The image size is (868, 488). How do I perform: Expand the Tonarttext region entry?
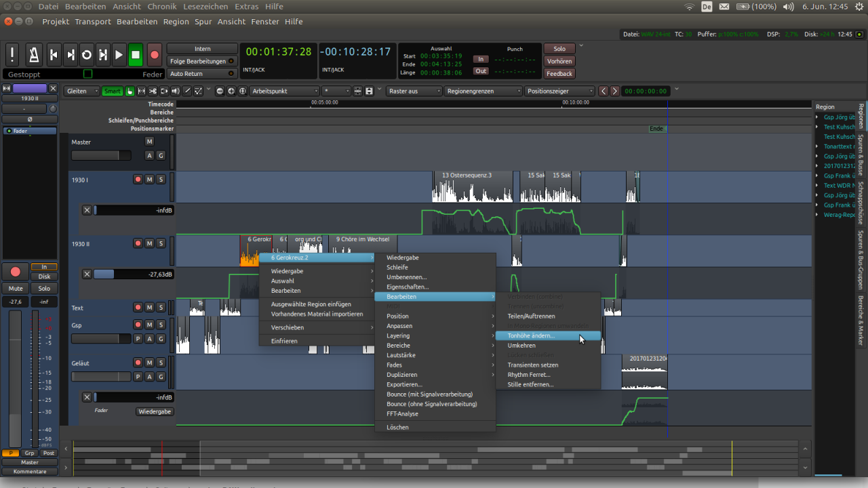point(817,146)
